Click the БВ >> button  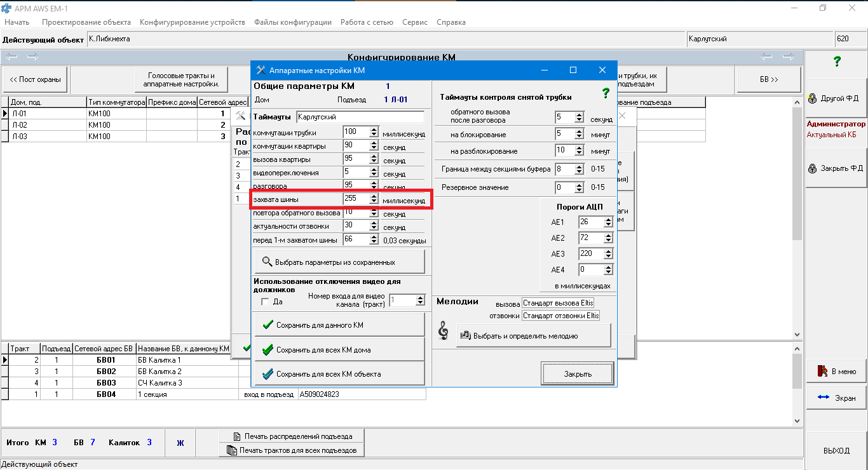[769, 79]
